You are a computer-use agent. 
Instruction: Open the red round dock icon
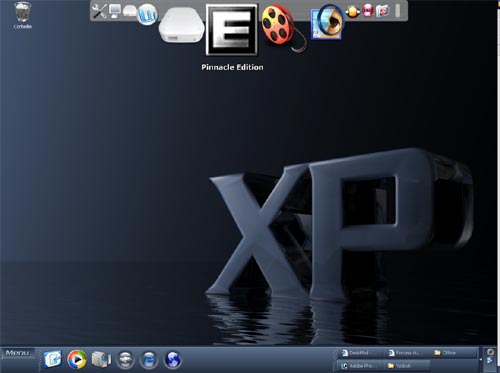pos(367,11)
